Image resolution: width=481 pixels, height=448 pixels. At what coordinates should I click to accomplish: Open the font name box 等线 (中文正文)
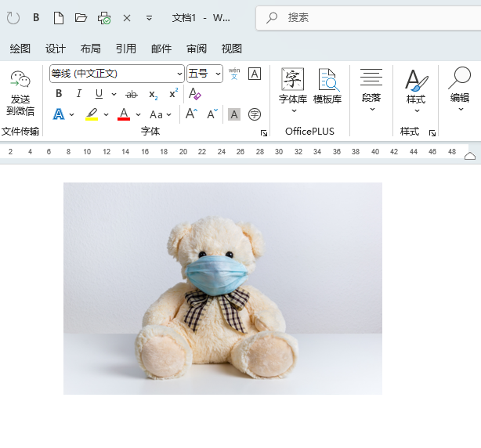[117, 74]
